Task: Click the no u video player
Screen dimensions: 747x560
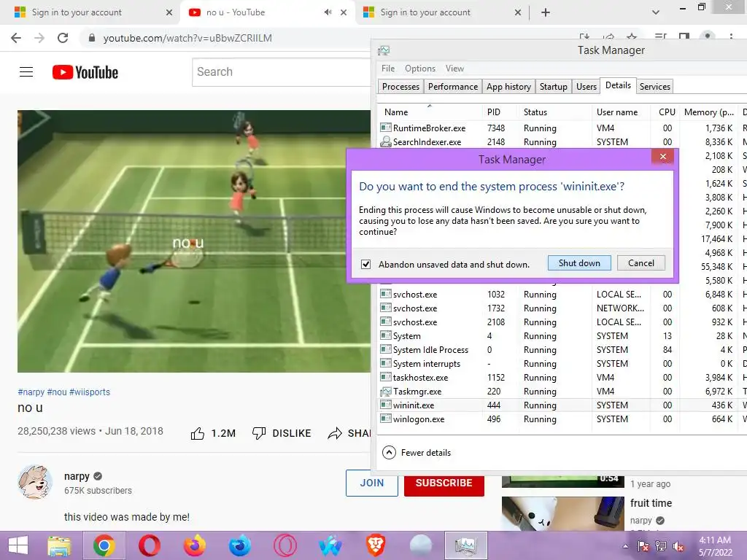Action: 194,241
